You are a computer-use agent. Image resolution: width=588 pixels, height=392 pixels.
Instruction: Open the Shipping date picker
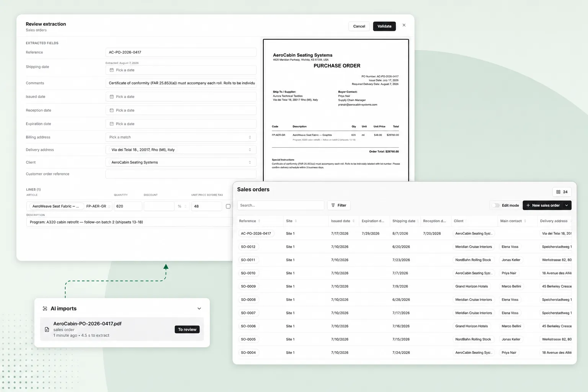[181, 70]
